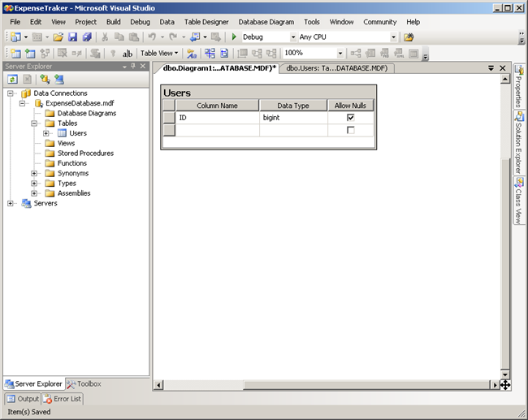The image size is (528, 420).
Task: Click the Users table icon in tree
Action: (x=62, y=133)
